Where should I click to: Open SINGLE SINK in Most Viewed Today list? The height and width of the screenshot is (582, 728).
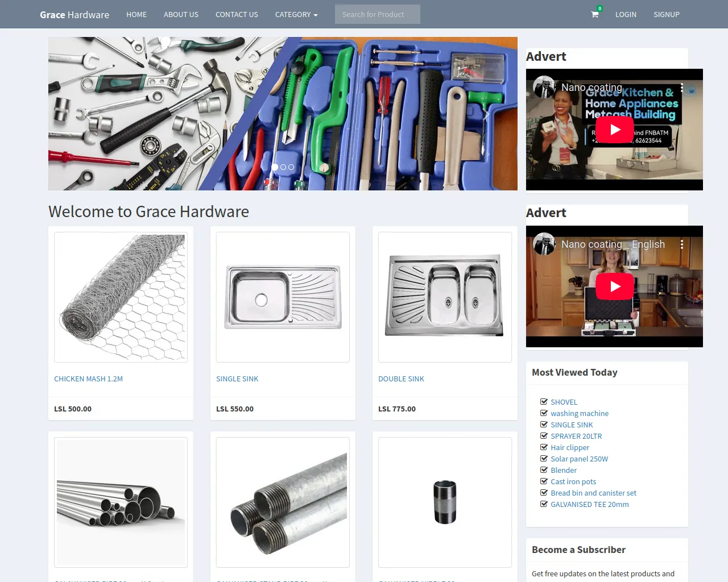(572, 425)
